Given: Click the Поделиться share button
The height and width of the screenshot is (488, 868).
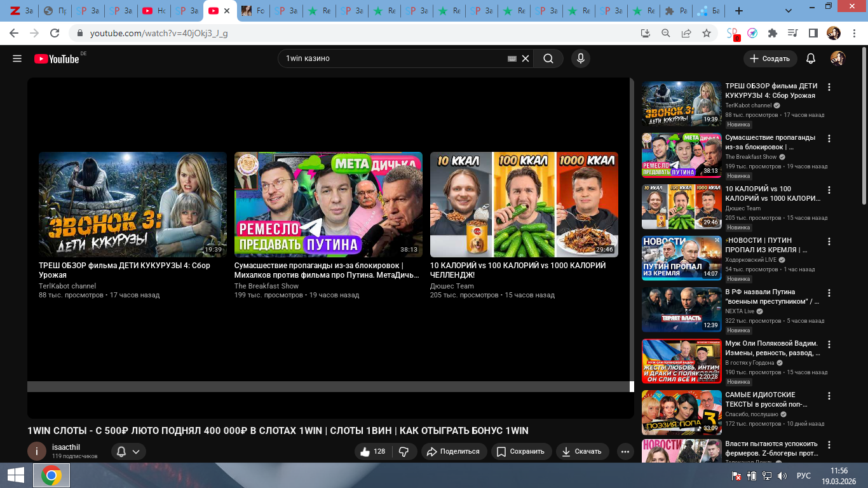Looking at the screenshot, I should point(453,451).
